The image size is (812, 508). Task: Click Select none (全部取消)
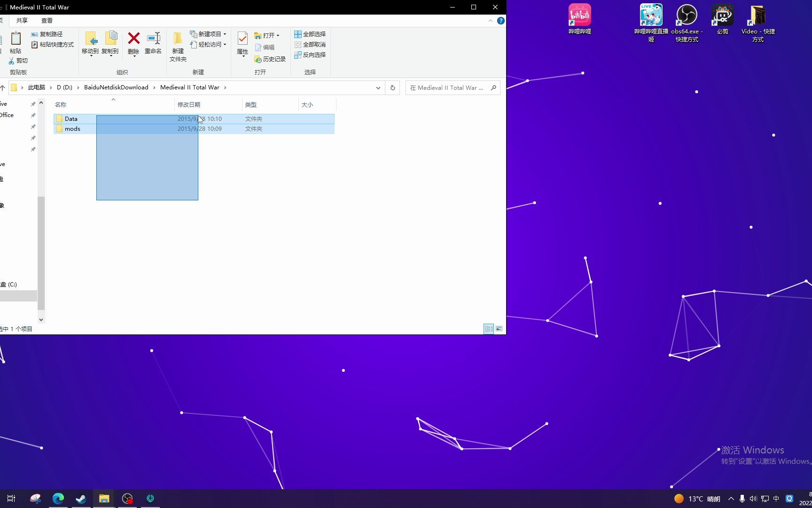[x=310, y=45]
